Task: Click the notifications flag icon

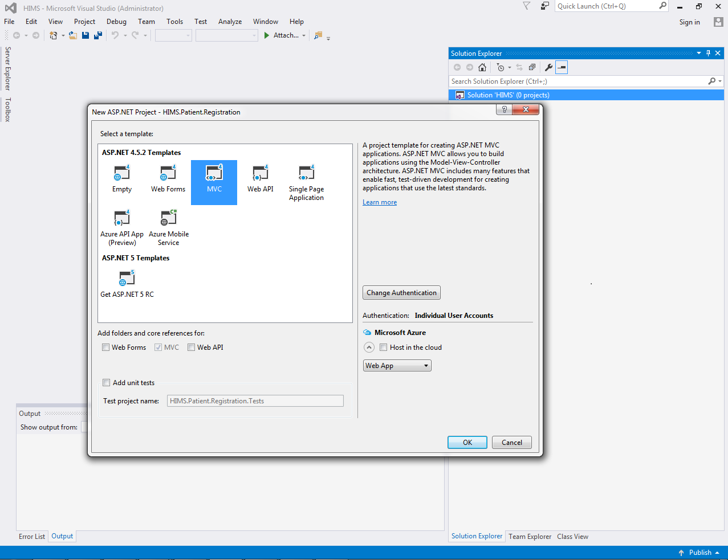Action: [x=527, y=6]
